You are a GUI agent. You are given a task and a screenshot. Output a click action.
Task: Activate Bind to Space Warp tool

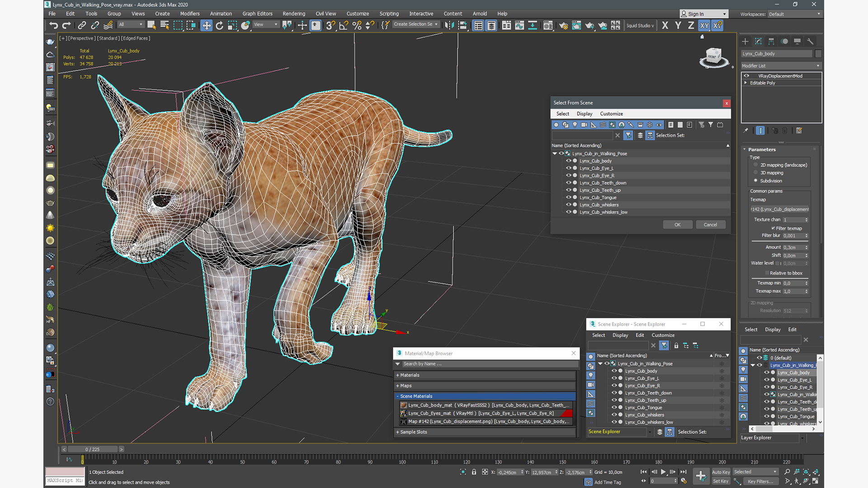(x=108, y=26)
